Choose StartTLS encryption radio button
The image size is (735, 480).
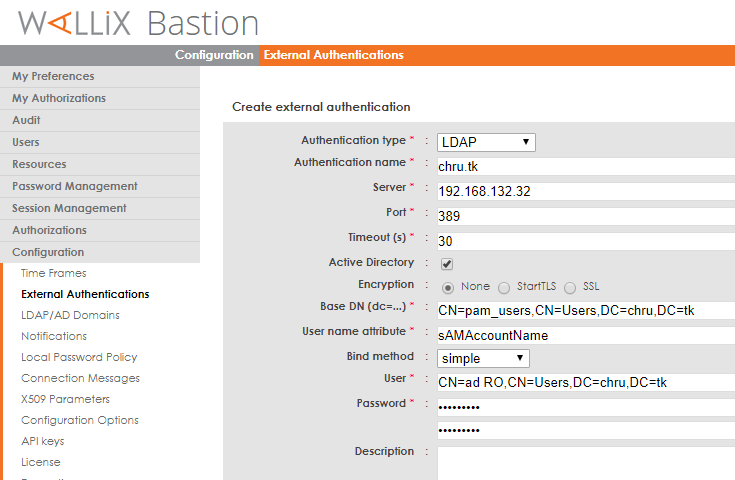(504, 287)
